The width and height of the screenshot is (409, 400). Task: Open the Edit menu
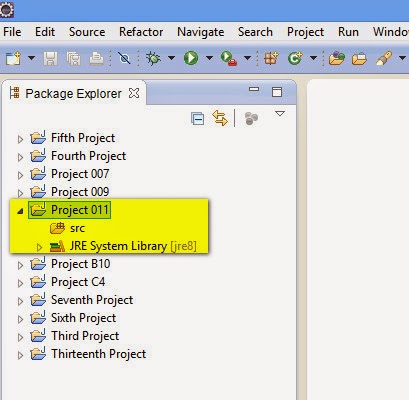tap(45, 32)
